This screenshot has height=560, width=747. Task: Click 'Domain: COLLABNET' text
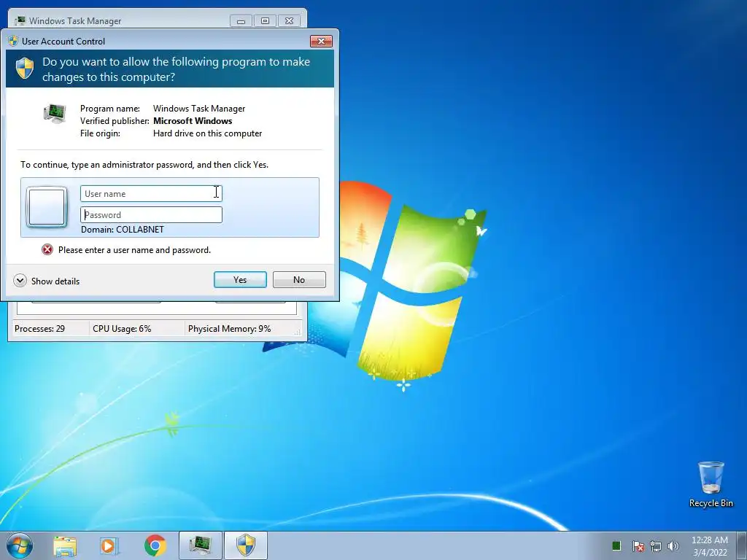pyautogui.click(x=123, y=230)
